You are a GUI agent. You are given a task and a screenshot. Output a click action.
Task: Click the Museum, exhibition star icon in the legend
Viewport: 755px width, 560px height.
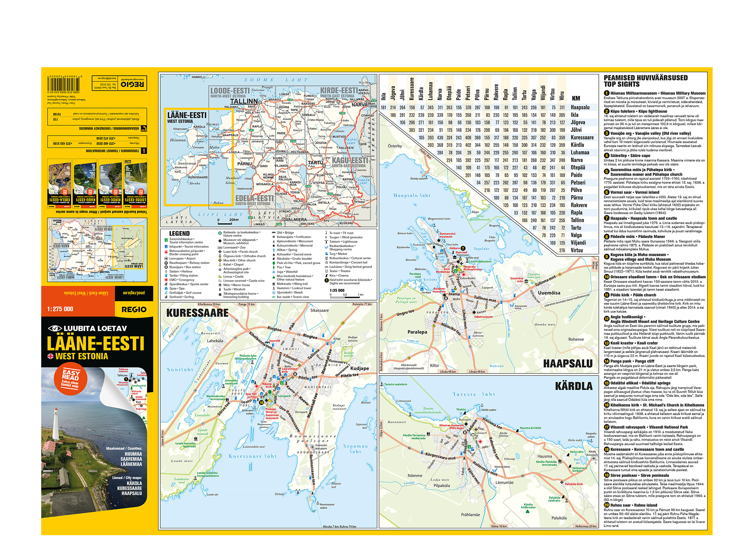pyautogui.click(x=220, y=241)
